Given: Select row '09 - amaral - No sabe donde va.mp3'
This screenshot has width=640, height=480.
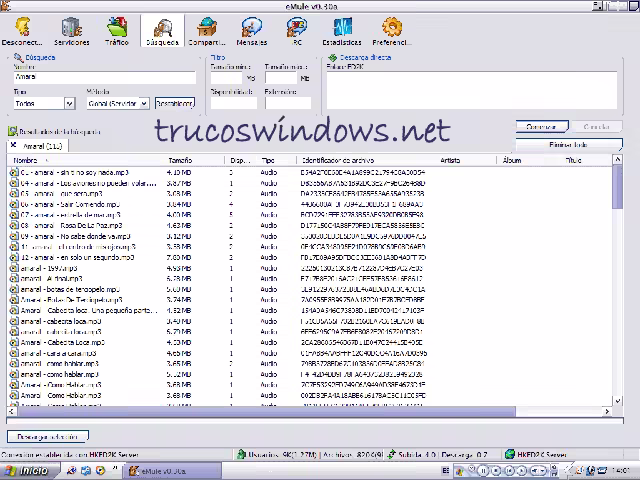Looking at the screenshot, I should pyautogui.click(x=310, y=236).
